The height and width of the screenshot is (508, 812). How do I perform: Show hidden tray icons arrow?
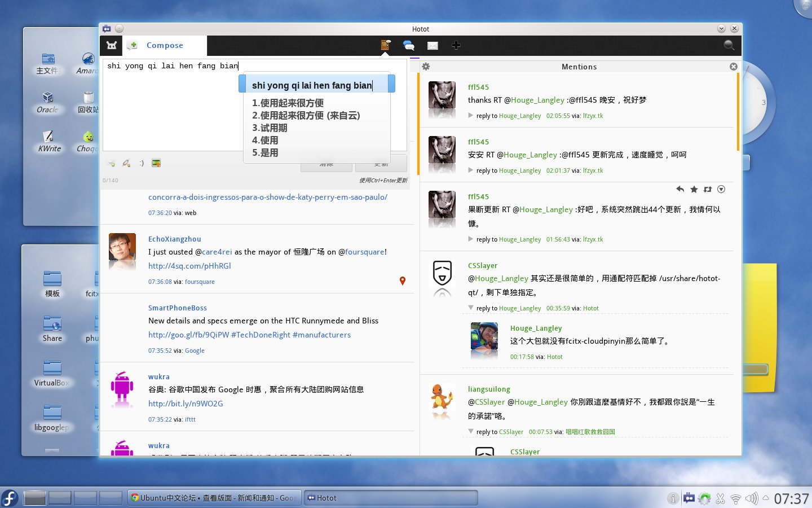[765, 498]
